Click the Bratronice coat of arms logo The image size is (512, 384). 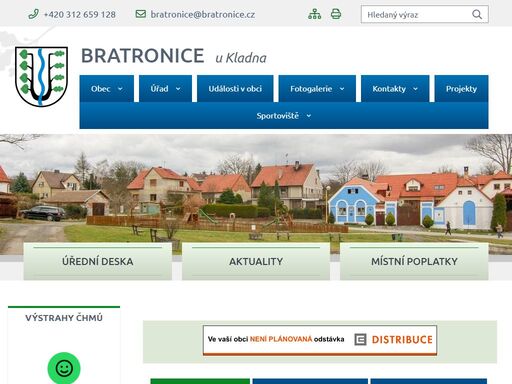coord(41,77)
